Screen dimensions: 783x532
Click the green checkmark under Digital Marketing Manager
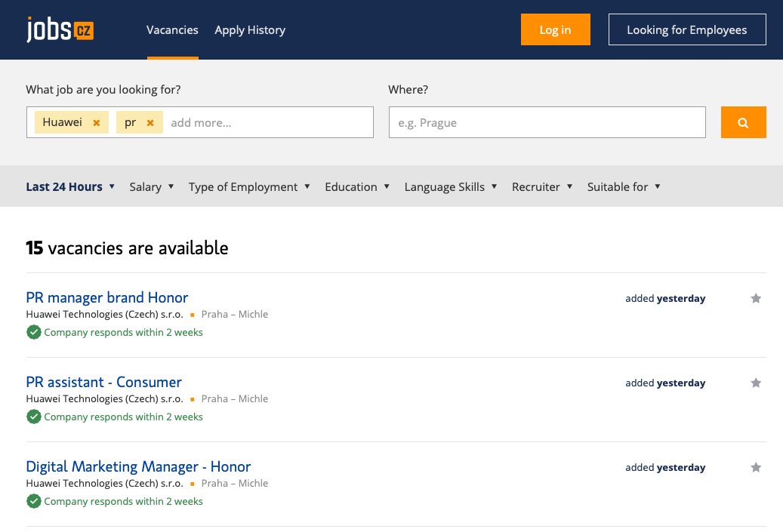click(33, 500)
